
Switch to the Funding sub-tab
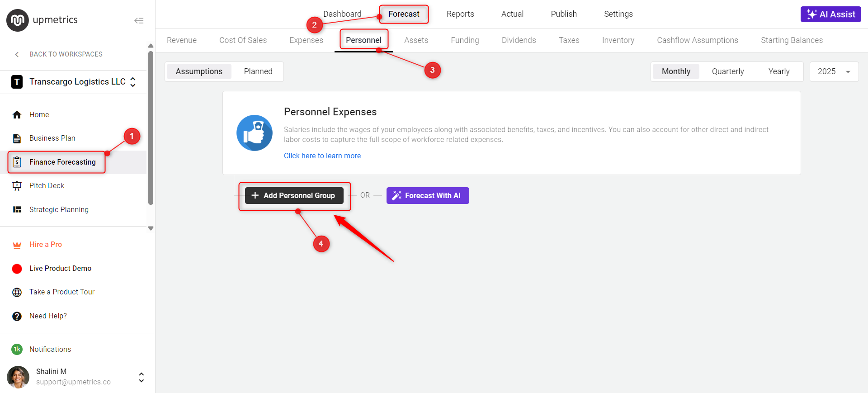[465, 40]
